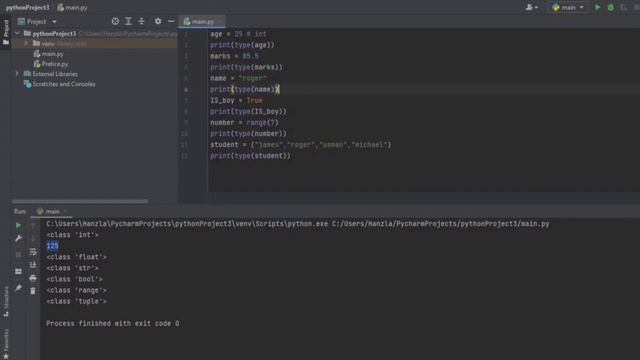Click the "roger" string in name assignment
Viewport: 640px width, 360px height.
pyautogui.click(x=252, y=78)
